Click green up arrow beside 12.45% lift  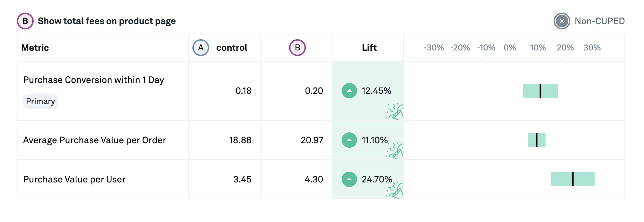tap(349, 91)
